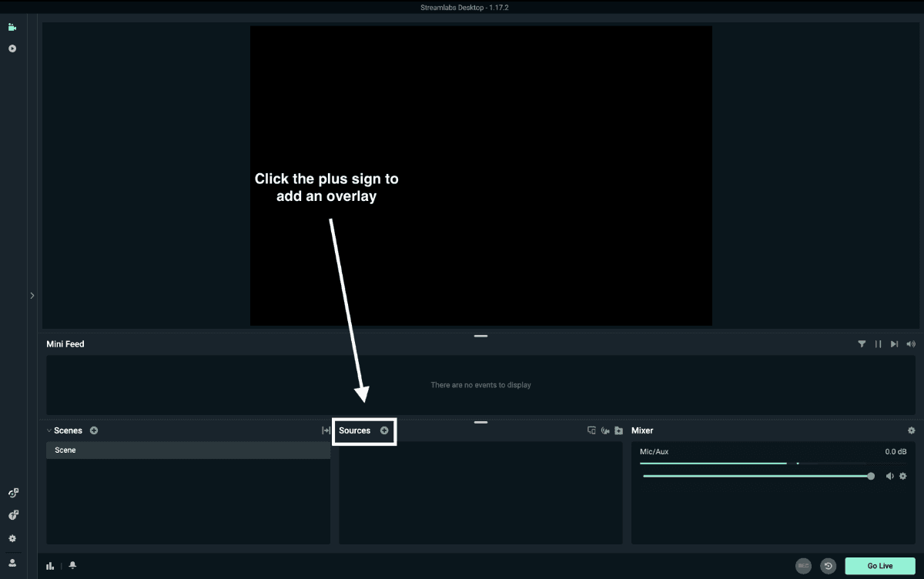Image resolution: width=924 pixels, height=579 pixels.
Task: Collapse the Scenes collection dropdown arrow
Action: click(49, 430)
